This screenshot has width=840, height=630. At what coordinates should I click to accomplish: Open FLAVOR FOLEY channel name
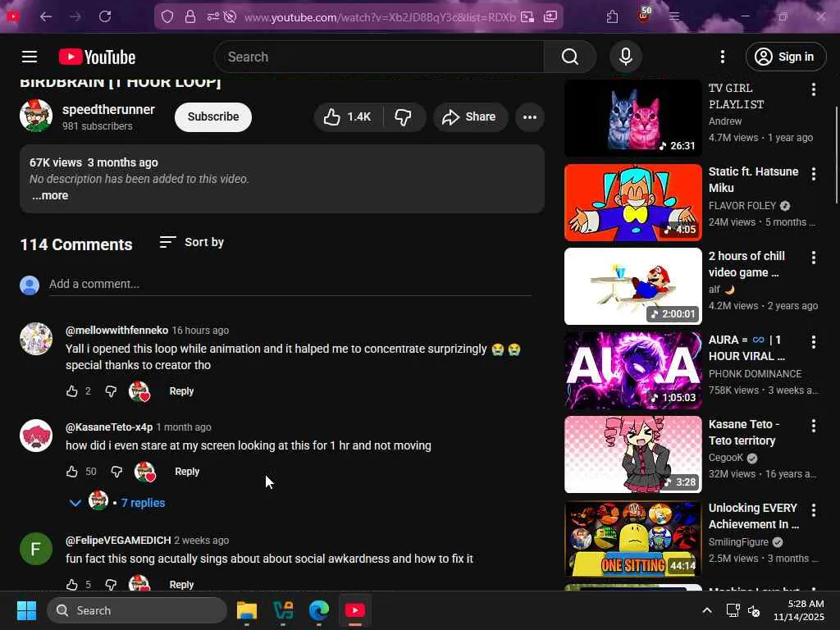(x=742, y=206)
